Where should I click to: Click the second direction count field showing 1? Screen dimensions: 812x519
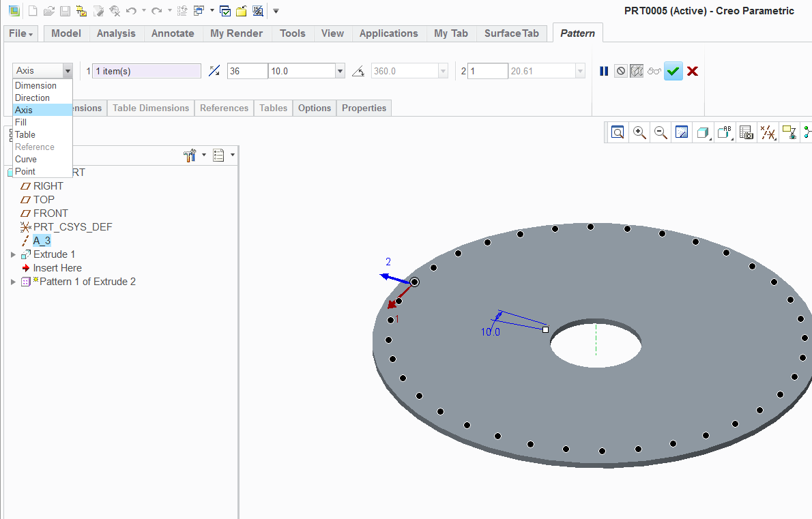(488, 71)
